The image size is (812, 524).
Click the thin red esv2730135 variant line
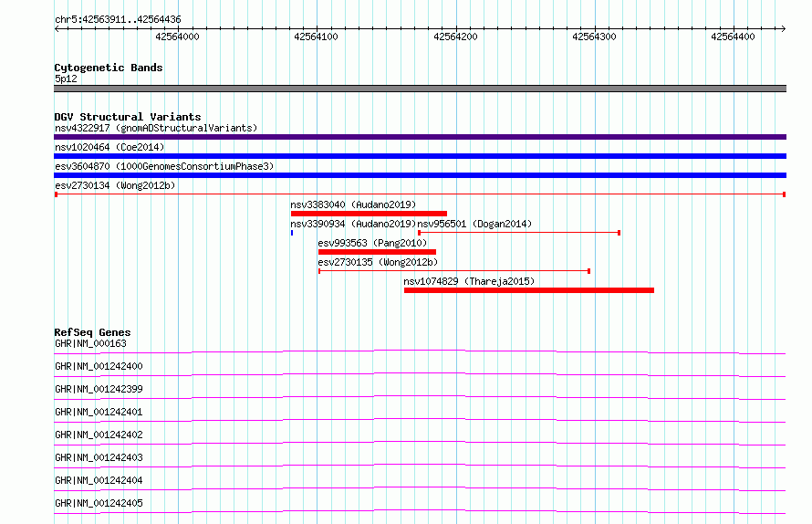coord(454,271)
